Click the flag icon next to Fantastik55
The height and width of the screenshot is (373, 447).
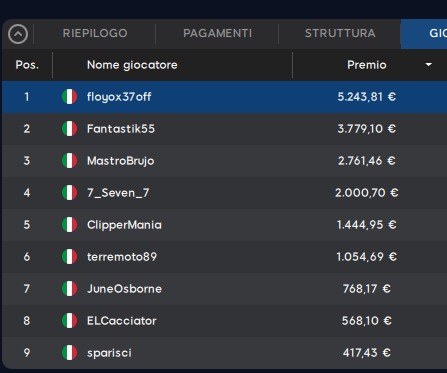[x=69, y=129]
